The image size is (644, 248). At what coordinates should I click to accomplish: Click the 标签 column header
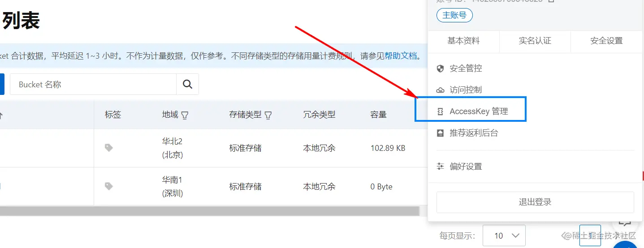coord(113,115)
